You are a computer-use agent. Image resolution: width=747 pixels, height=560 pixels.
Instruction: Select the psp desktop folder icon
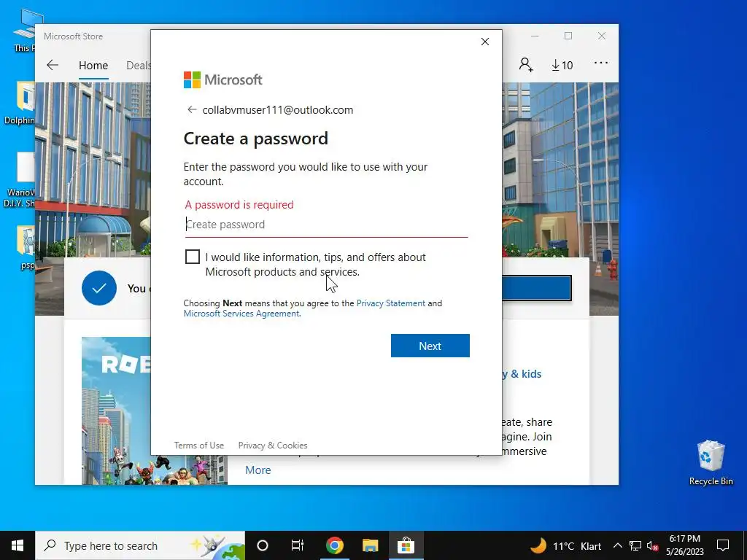(26, 247)
